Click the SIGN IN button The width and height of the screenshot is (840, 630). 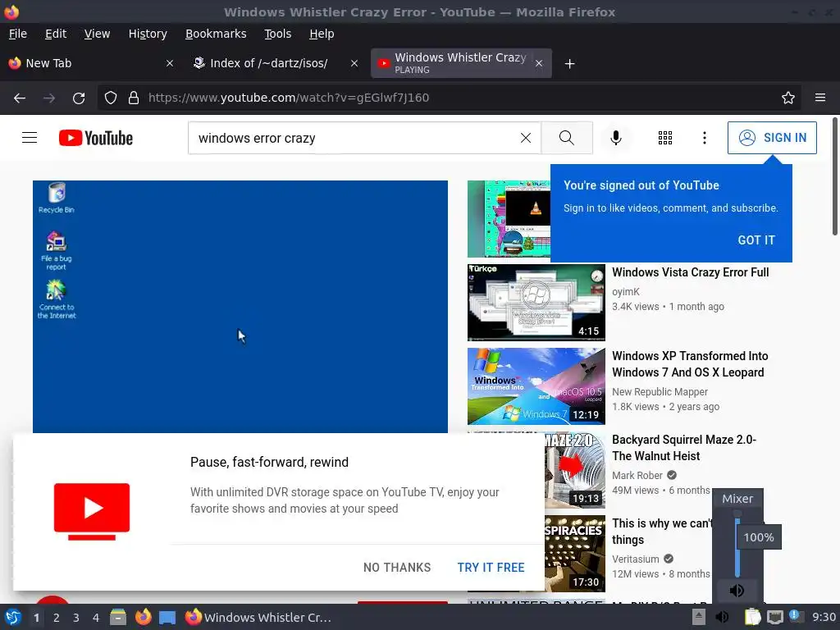772,138
